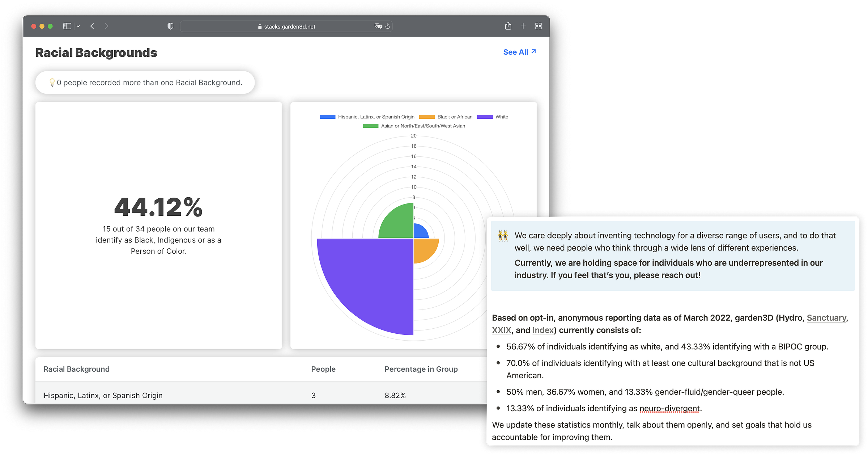This screenshot has height=455, width=868.
Task: Click the 50% men, 36.67% women bullet
Action: pyautogui.click(x=645, y=392)
